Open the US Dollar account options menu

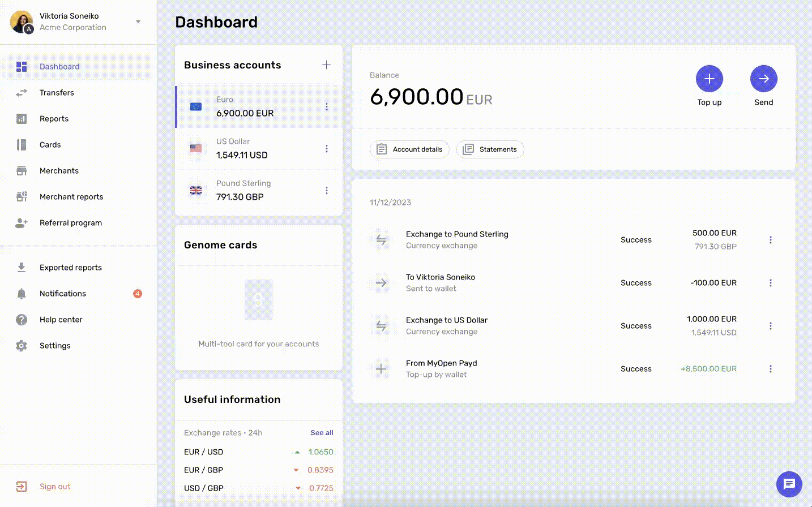[327, 148]
